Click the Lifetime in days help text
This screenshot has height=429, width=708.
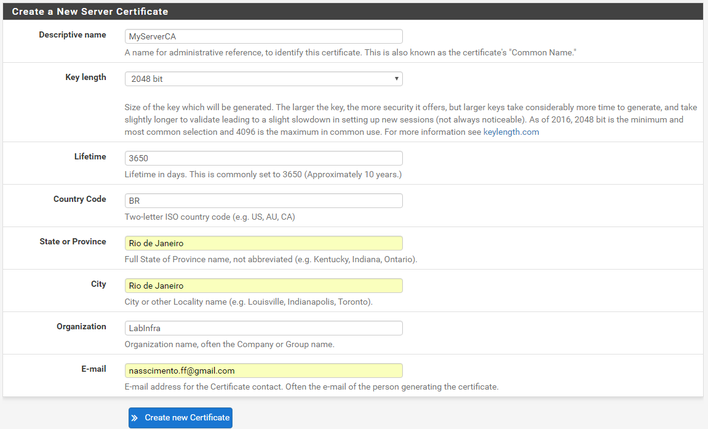(x=263, y=175)
